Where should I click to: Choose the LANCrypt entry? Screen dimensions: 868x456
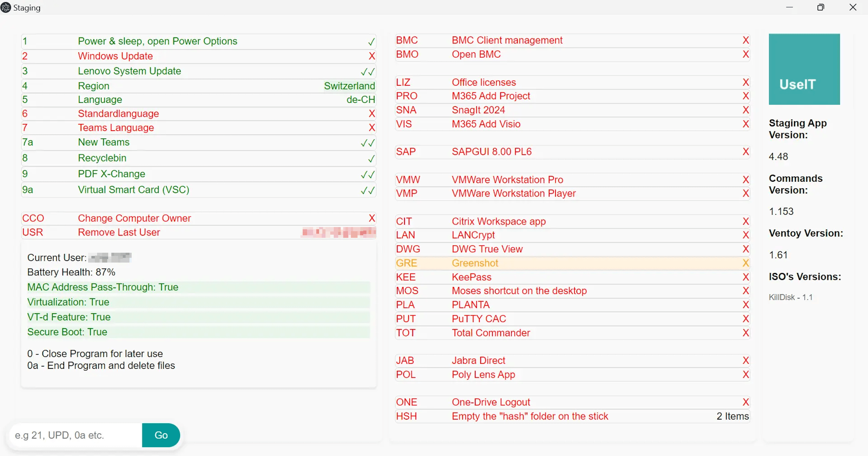point(572,235)
